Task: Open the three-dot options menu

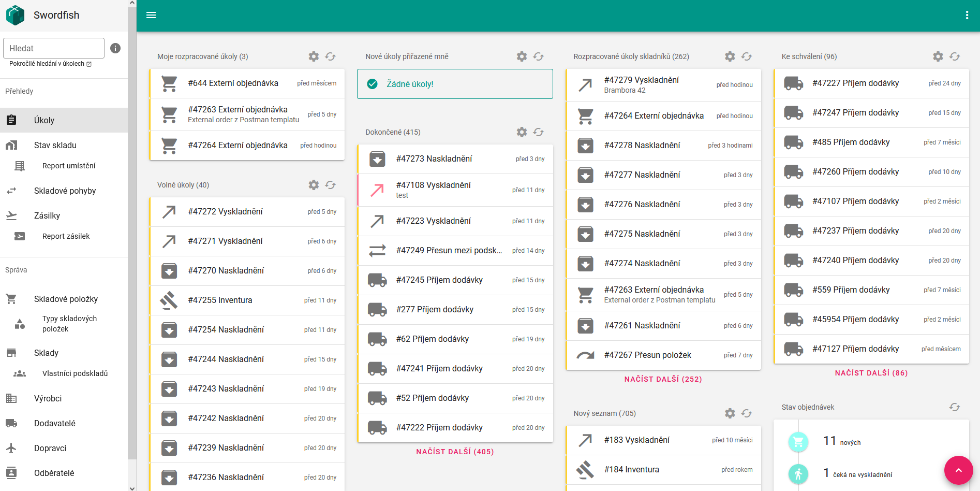Action: point(967,16)
